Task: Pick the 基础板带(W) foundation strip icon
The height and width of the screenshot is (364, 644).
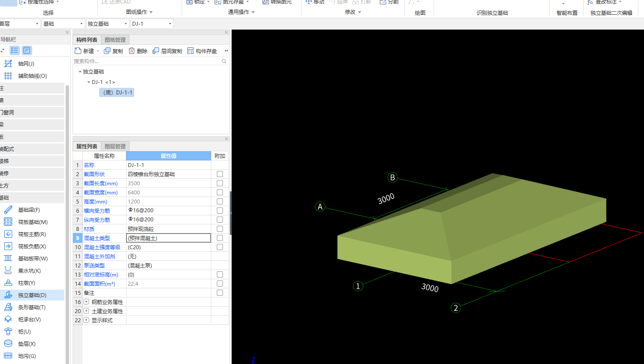Action: pos(8,259)
